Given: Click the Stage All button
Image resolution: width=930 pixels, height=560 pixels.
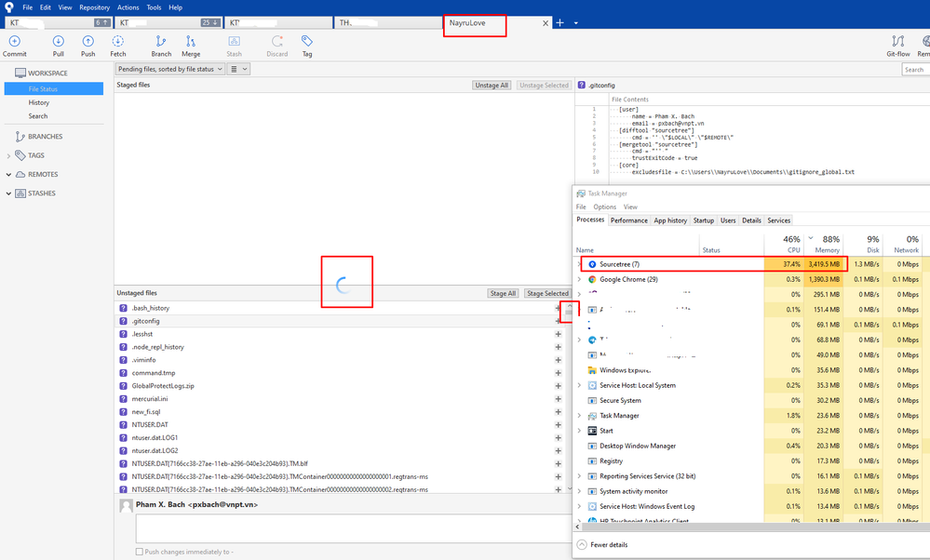Looking at the screenshot, I should pyautogui.click(x=503, y=293).
